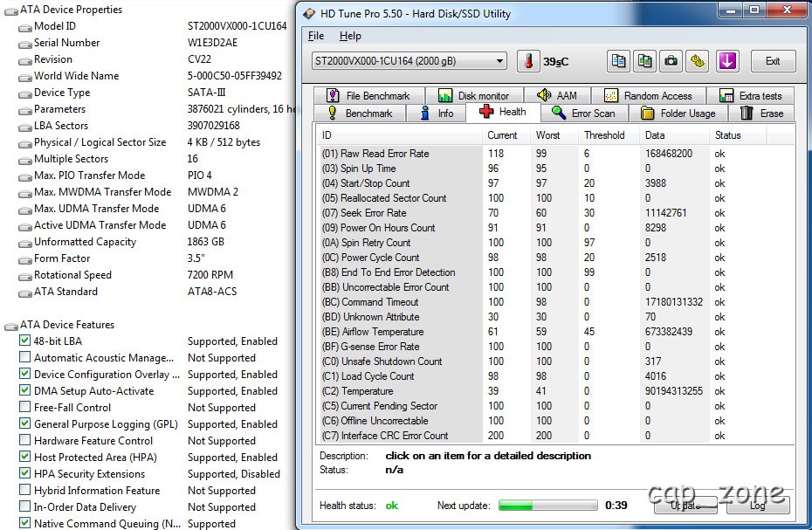Image resolution: width=812 pixels, height=530 pixels.
Task: Click the drive icon beside Device Type
Action: pos(24,93)
